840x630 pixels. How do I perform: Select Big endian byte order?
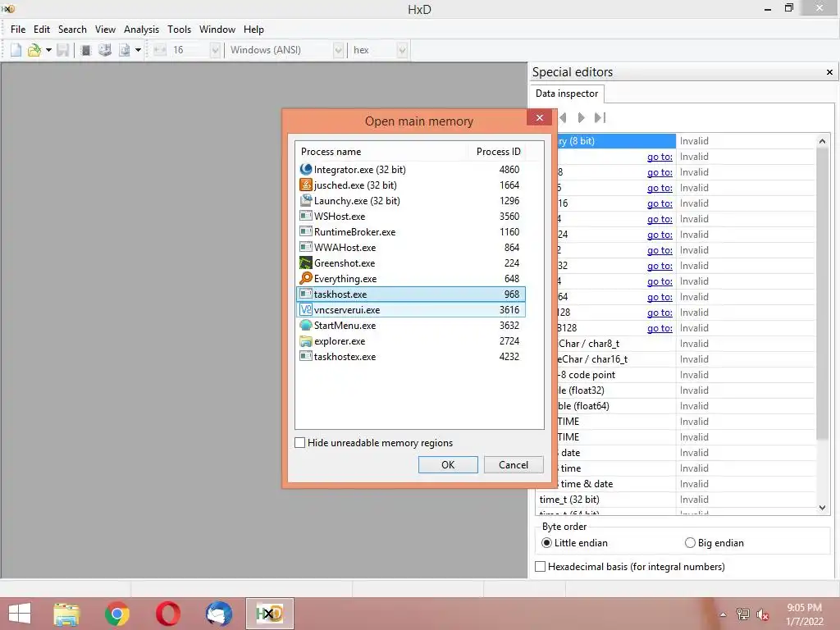690,543
